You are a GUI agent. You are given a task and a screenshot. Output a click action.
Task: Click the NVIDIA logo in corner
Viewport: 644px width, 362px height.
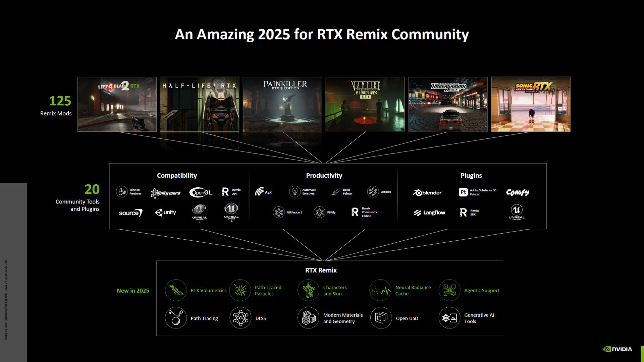(x=617, y=349)
